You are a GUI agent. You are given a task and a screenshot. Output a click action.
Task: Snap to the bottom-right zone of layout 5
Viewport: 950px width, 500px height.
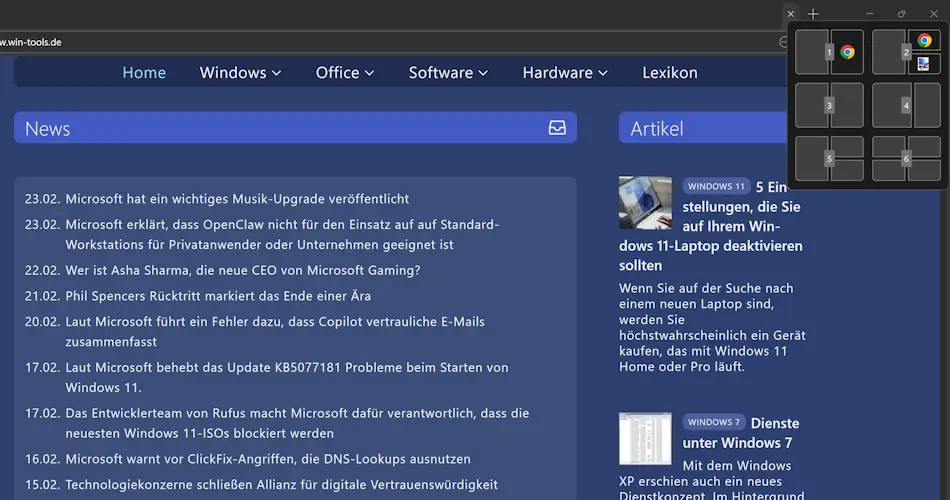coord(847,170)
